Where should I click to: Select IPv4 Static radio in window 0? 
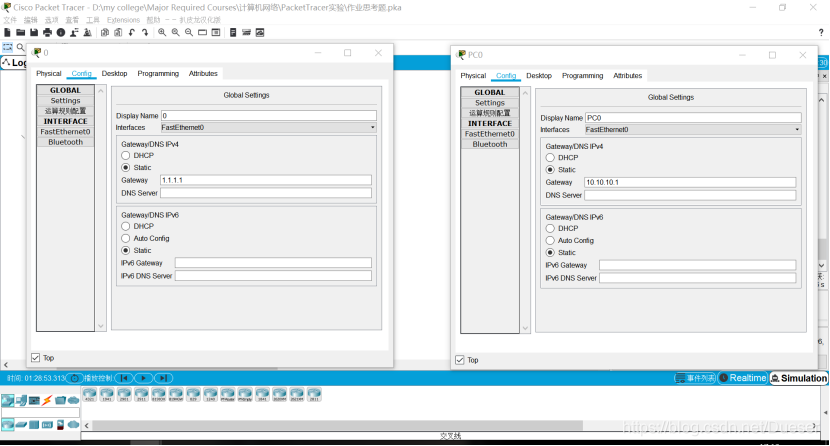pyautogui.click(x=125, y=168)
